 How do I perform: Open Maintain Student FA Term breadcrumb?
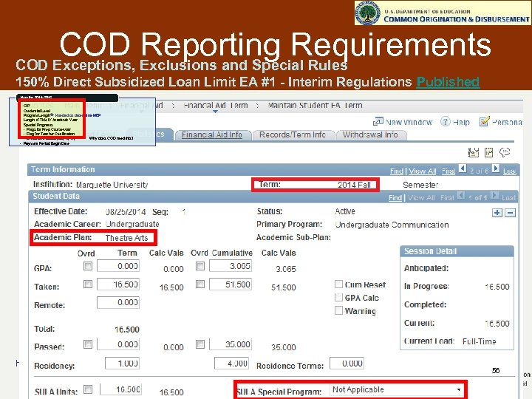[315, 106]
